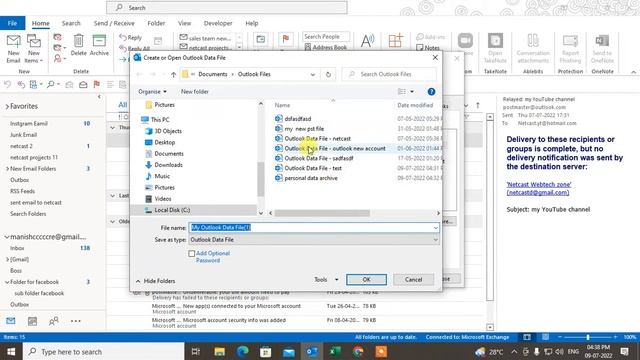Select 'my new pst file' entry
The width and height of the screenshot is (640, 360).
point(304,129)
